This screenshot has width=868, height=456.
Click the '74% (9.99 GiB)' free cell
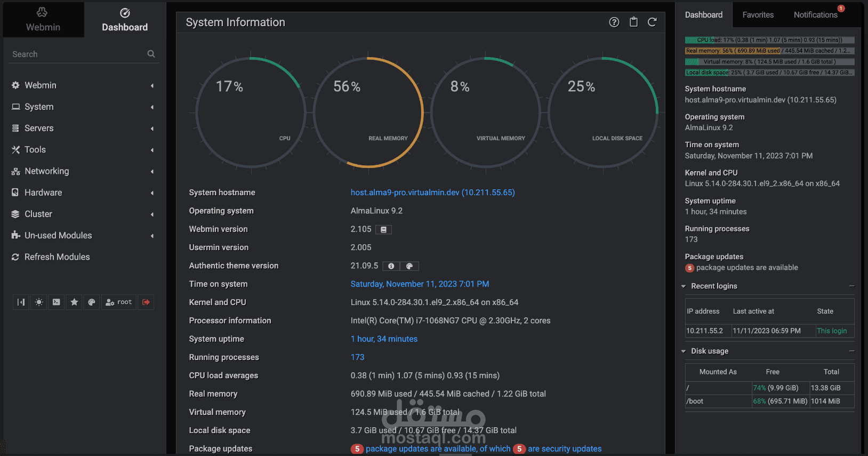coord(780,388)
